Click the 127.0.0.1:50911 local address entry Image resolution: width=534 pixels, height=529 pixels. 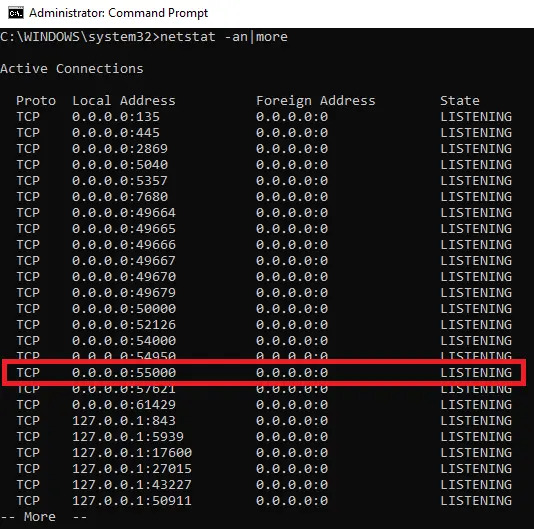click(132, 501)
